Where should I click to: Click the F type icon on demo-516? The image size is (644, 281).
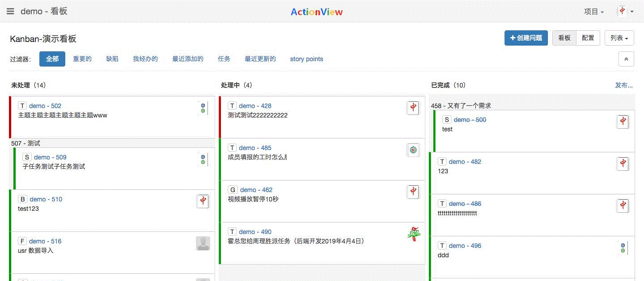(22, 241)
